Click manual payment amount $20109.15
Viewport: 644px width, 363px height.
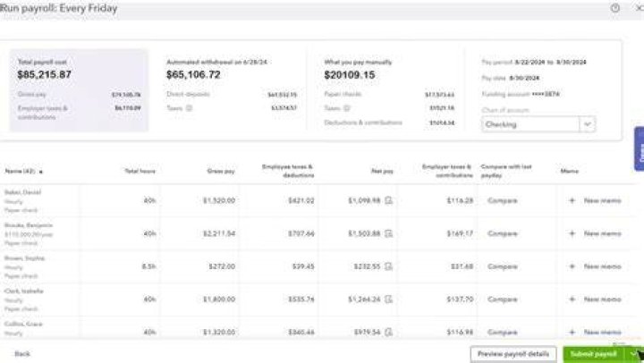350,75
